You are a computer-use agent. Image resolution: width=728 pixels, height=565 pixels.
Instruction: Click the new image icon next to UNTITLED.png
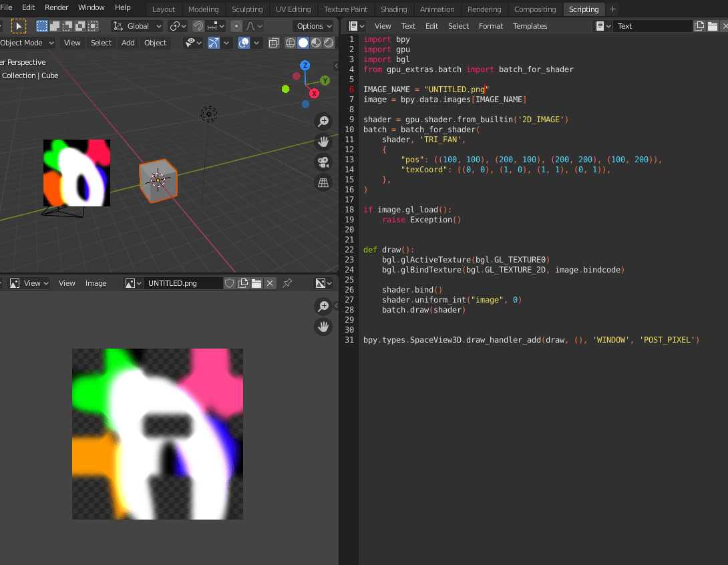click(x=244, y=282)
